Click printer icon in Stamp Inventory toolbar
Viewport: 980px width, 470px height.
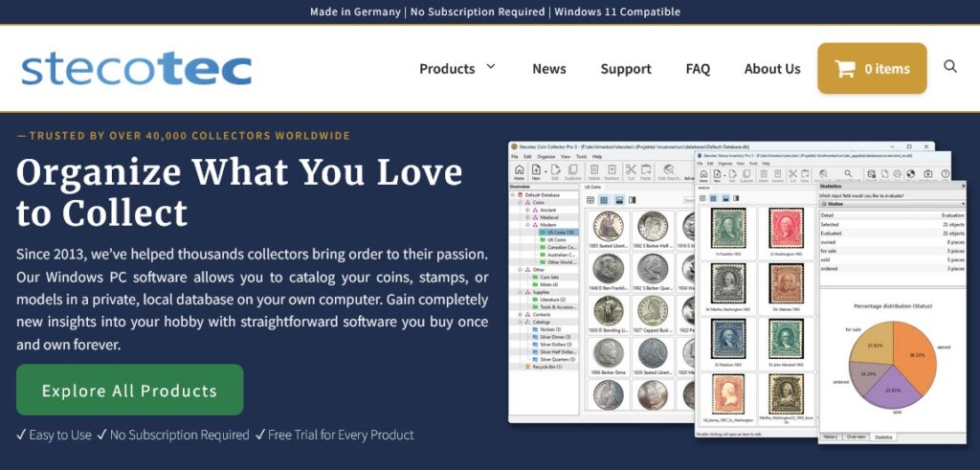[898, 174]
